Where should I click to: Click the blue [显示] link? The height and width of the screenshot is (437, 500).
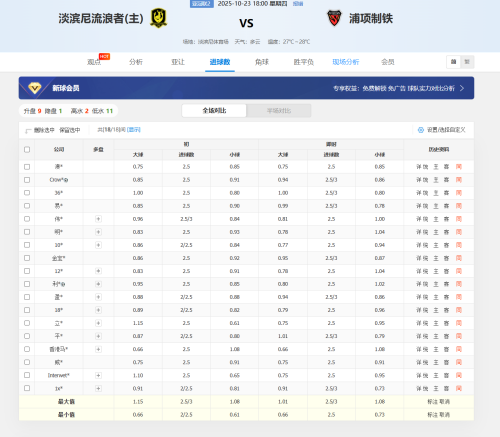pos(134,130)
